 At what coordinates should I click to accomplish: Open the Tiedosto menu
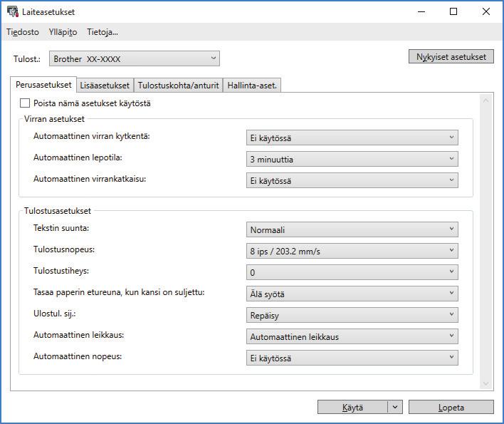(23, 32)
